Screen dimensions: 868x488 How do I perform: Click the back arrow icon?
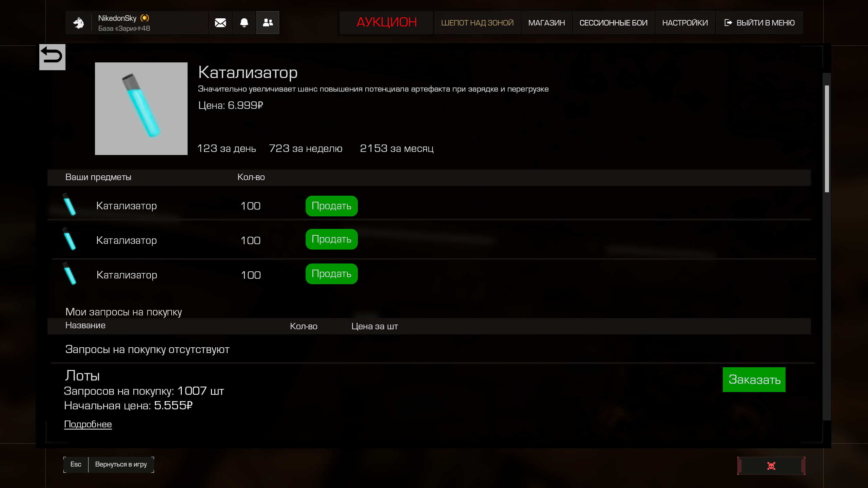(52, 57)
